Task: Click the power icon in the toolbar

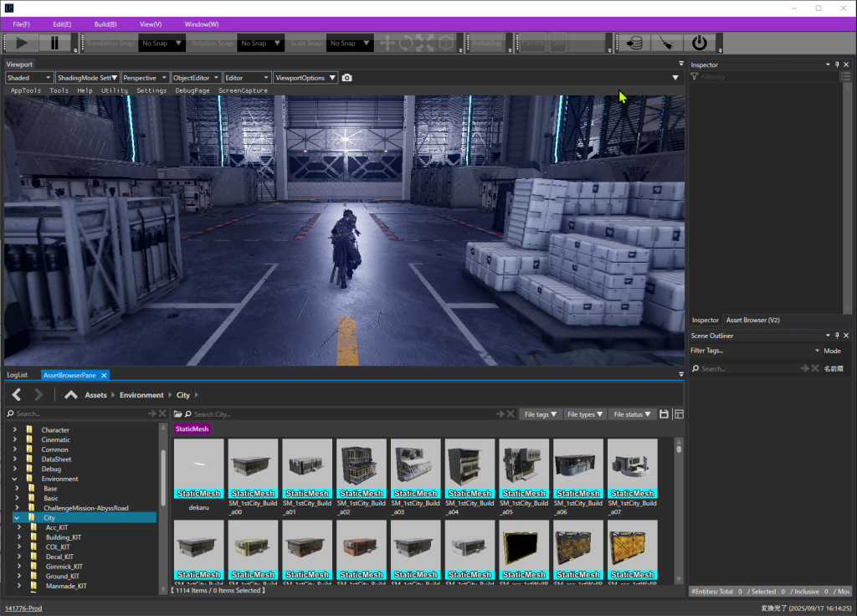Action: click(699, 43)
